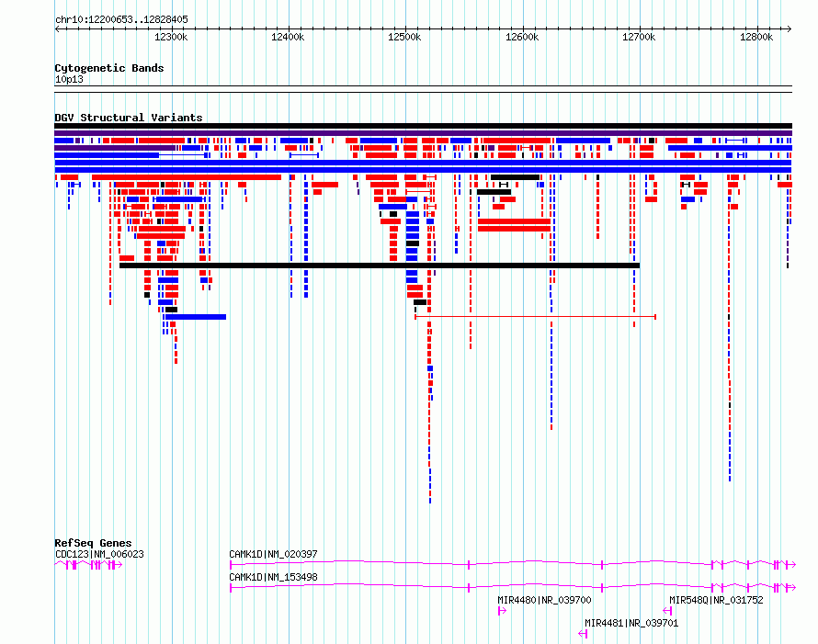
Task: Select the full-width purple variant bar
Action: pyautogui.click(x=423, y=133)
